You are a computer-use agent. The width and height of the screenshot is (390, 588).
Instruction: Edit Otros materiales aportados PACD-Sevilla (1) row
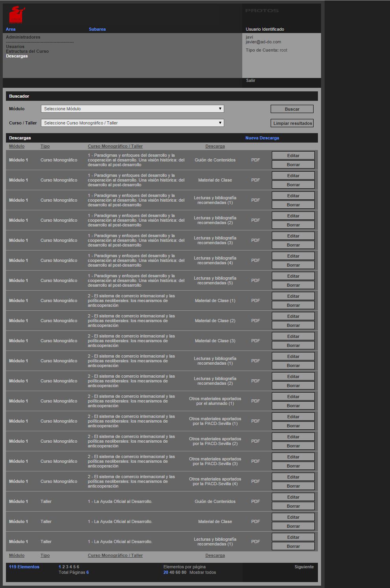pyautogui.click(x=293, y=417)
